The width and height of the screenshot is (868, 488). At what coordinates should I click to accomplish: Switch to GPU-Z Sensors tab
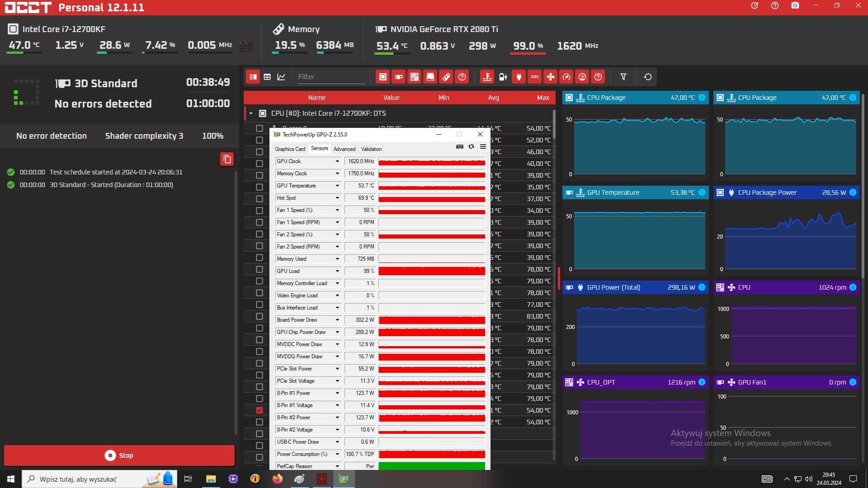319,149
